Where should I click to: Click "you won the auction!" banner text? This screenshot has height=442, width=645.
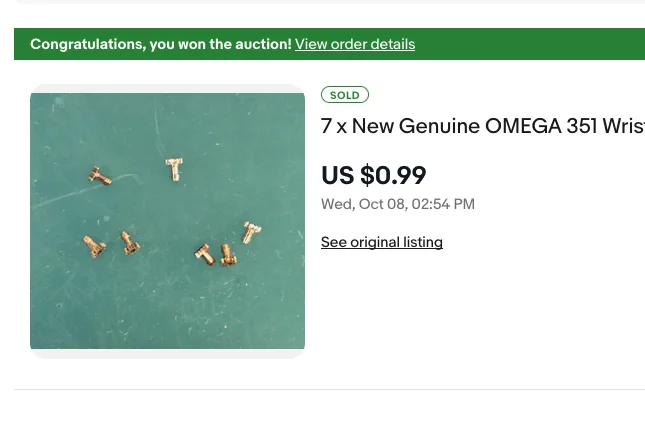click(220, 44)
